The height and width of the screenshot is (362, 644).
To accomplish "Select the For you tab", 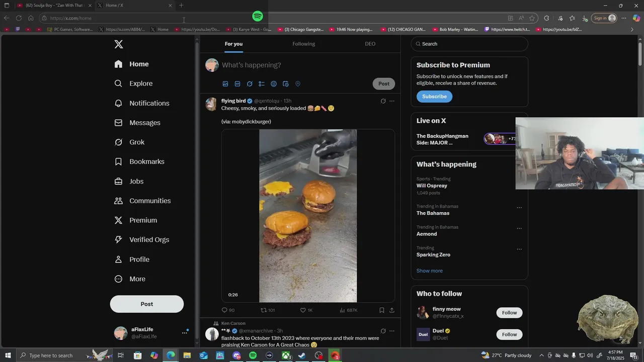I will (233, 44).
